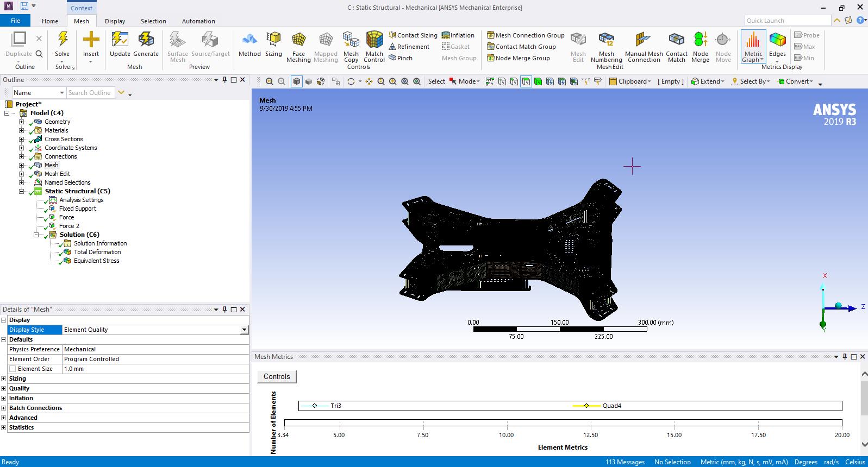
Task: Expand the Statistics section
Action: click(x=4, y=427)
